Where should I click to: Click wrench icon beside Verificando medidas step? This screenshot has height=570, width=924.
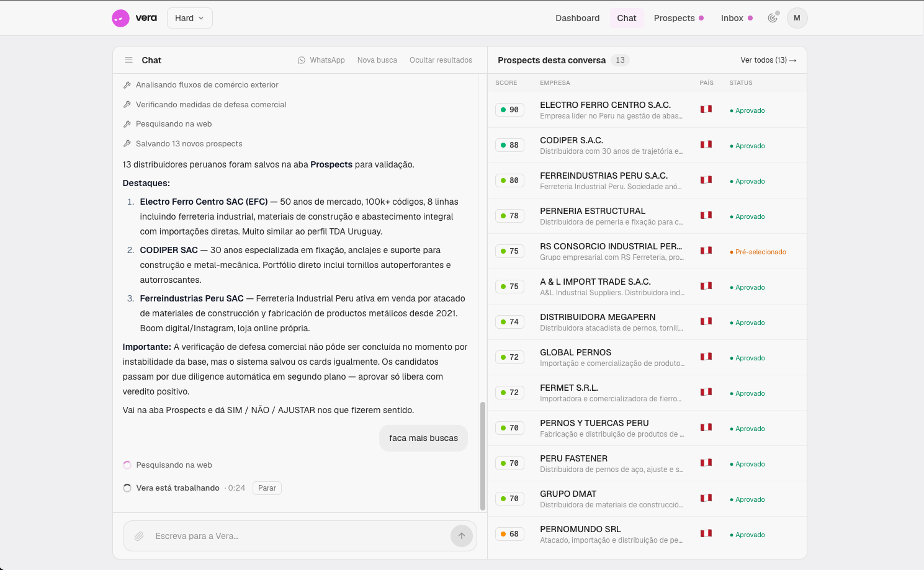pos(127,105)
